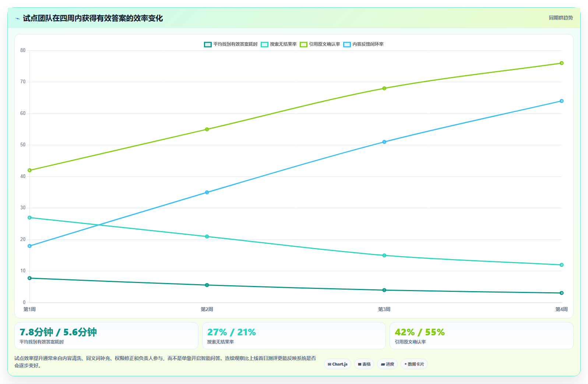
Task: Select 引用原文确认率 point at 第3周
Action: click(384, 88)
